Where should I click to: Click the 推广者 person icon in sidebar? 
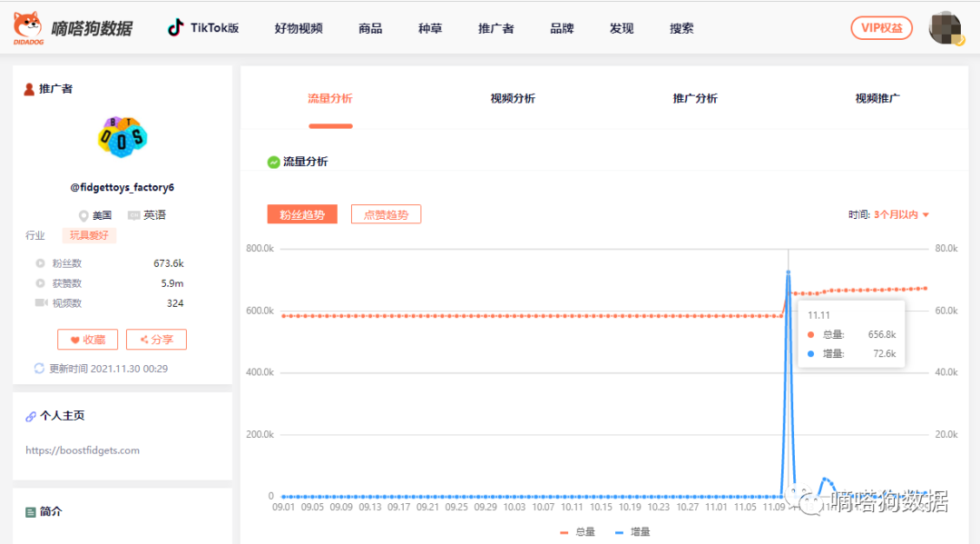pyautogui.click(x=25, y=88)
